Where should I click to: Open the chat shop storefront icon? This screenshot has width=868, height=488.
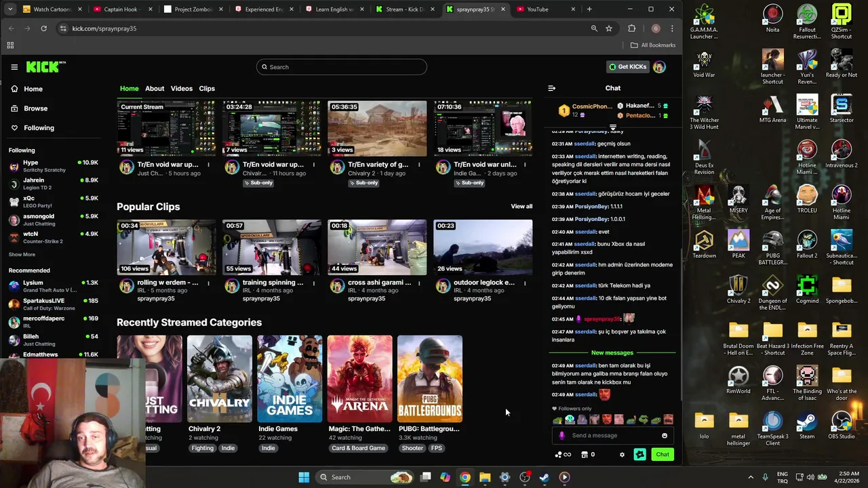pos(584,455)
